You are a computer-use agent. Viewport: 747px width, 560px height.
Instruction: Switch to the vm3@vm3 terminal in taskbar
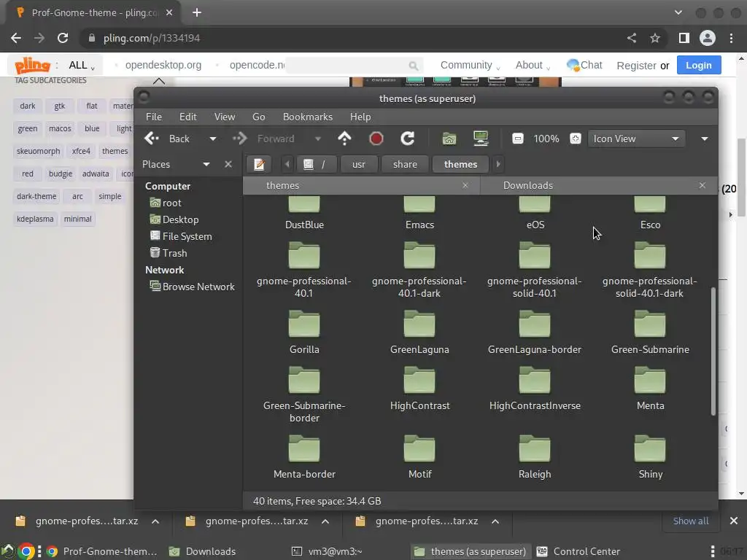pos(327,551)
